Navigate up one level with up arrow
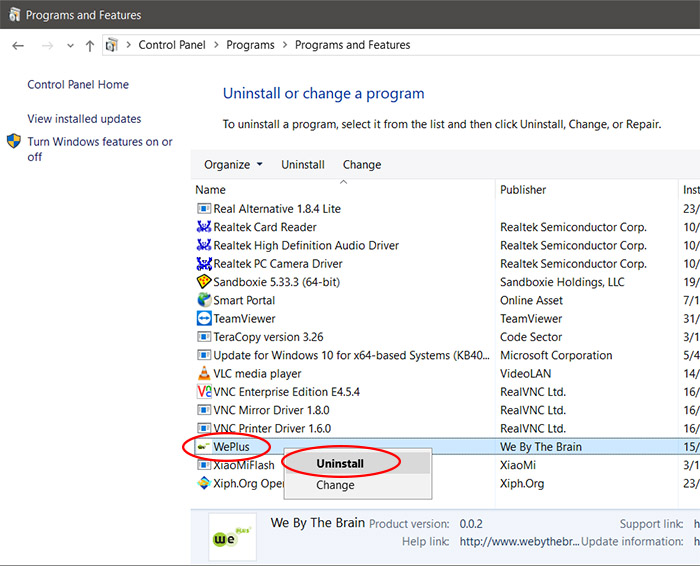700x566 pixels. (90, 46)
